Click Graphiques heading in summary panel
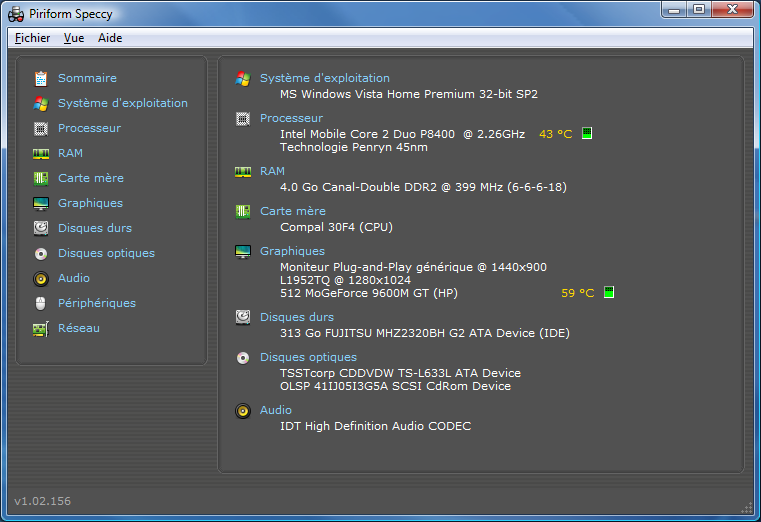The image size is (761, 522). (292, 251)
